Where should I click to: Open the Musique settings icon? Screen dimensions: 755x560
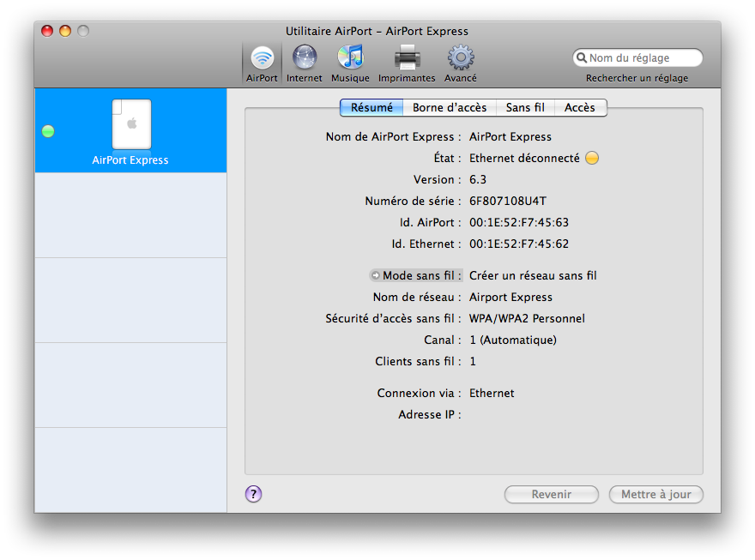pyautogui.click(x=350, y=57)
